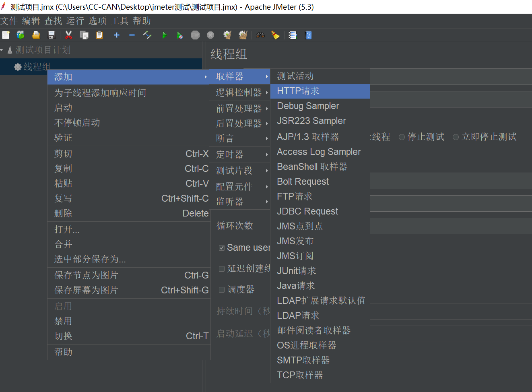Open the 查找 menu
This screenshot has width=532, height=392.
(53, 21)
